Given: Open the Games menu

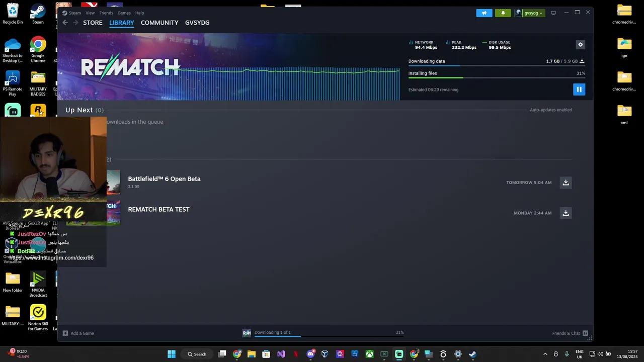Looking at the screenshot, I should pyautogui.click(x=124, y=13).
